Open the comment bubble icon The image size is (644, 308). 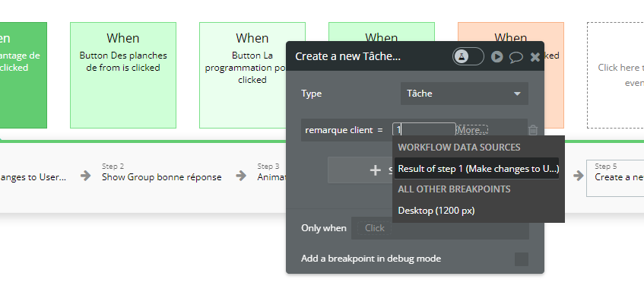[x=516, y=56]
